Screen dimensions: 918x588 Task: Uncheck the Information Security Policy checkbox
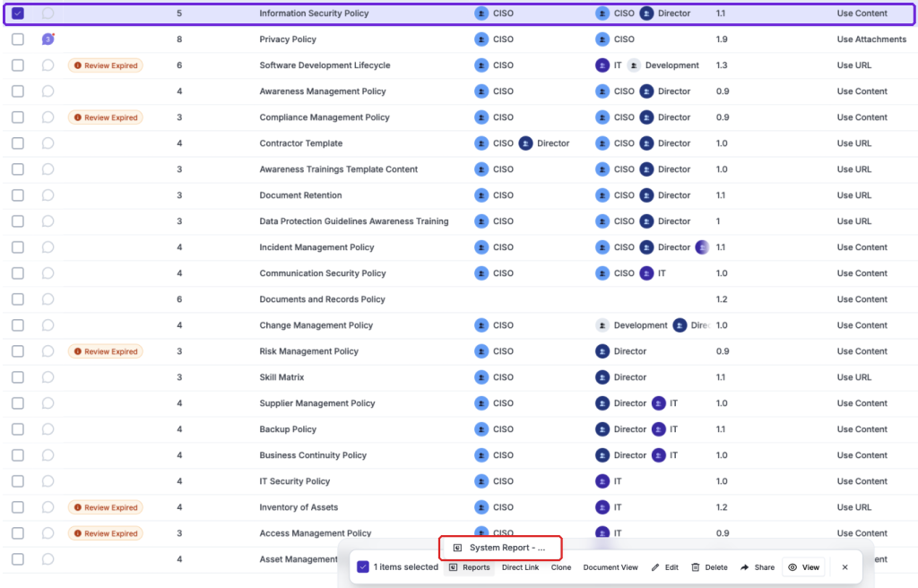pyautogui.click(x=18, y=13)
